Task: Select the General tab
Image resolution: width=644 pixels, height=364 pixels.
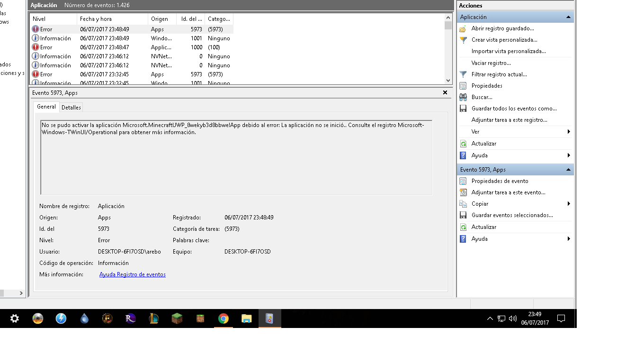Action: click(x=46, y=107)
